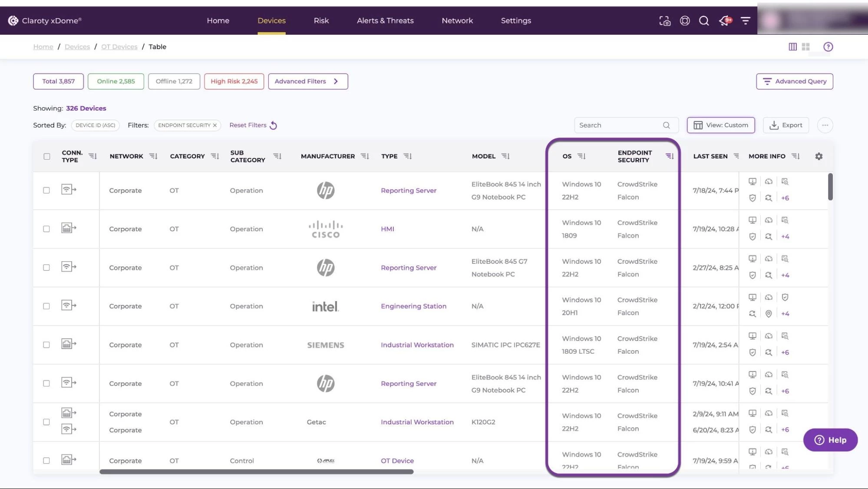This screenshot has width=868, height=489.
Task: Open the Endpoint Security column filter
Action: [670, 156]
